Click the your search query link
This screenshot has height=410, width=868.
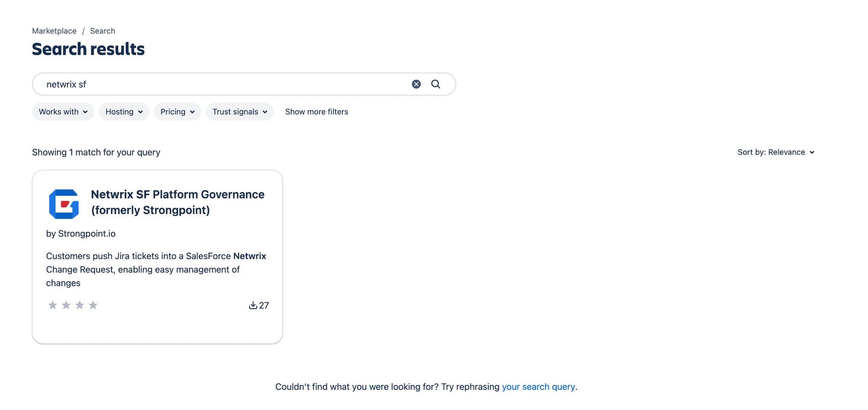538,386
